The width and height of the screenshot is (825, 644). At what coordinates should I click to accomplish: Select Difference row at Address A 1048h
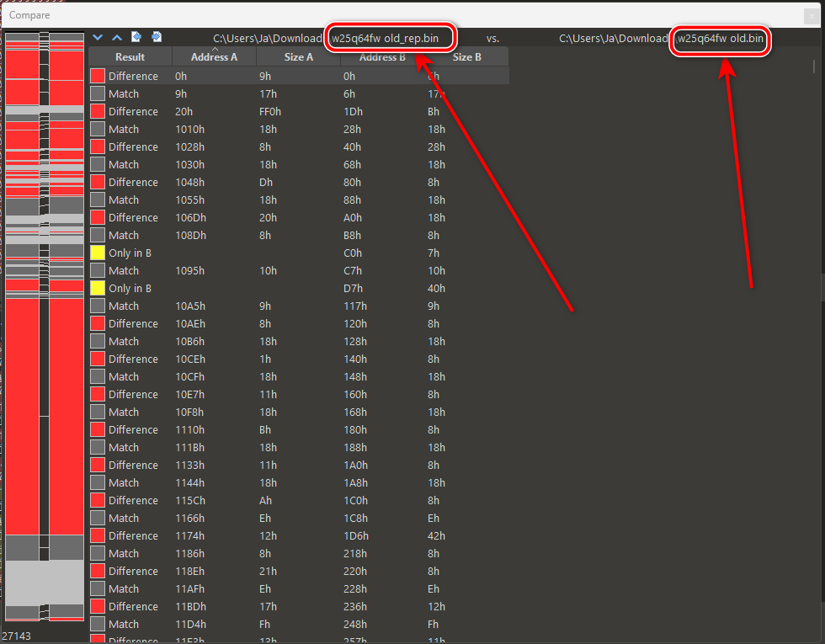pos(299,182)
